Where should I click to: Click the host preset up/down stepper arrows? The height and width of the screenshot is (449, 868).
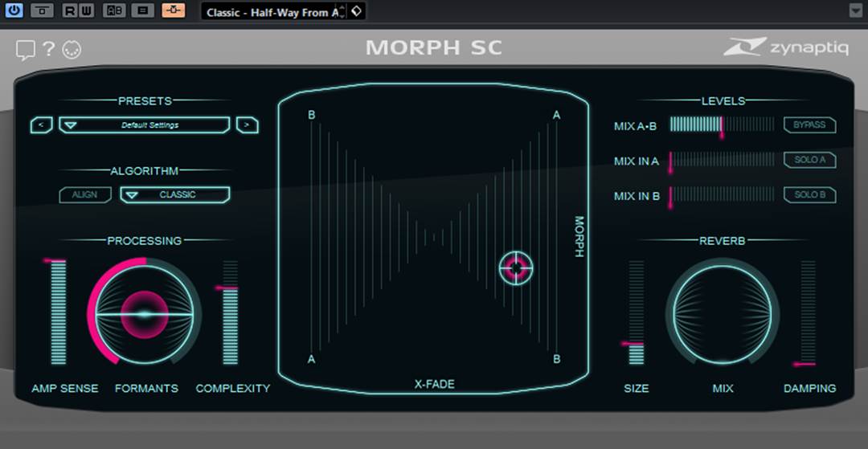pos(342,11)
